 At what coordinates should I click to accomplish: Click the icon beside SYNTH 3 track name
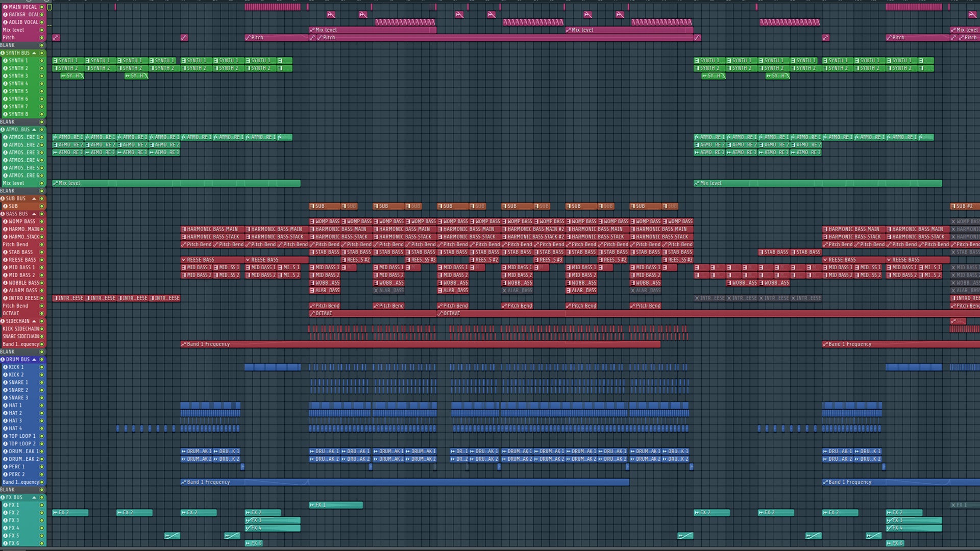tap(5, 76)
